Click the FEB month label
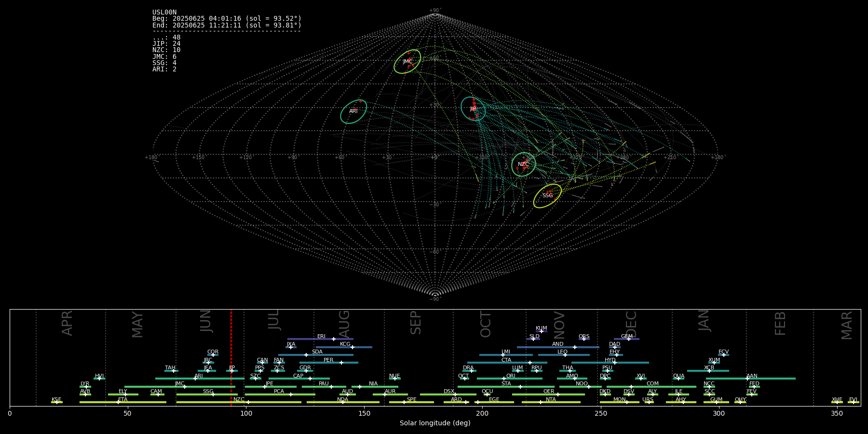The width and height of the screenshot is (868, 434). pos(780,324)
